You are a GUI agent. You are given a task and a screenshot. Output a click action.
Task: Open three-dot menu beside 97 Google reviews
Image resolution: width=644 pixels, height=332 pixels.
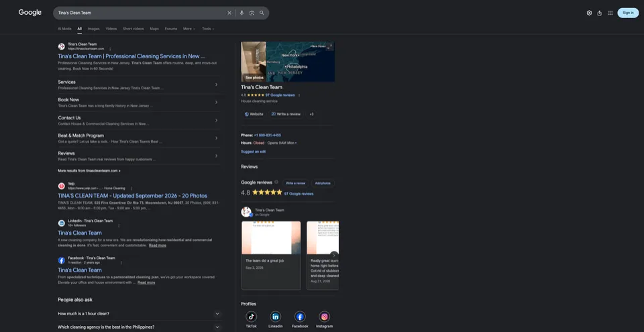pos(299,95)
